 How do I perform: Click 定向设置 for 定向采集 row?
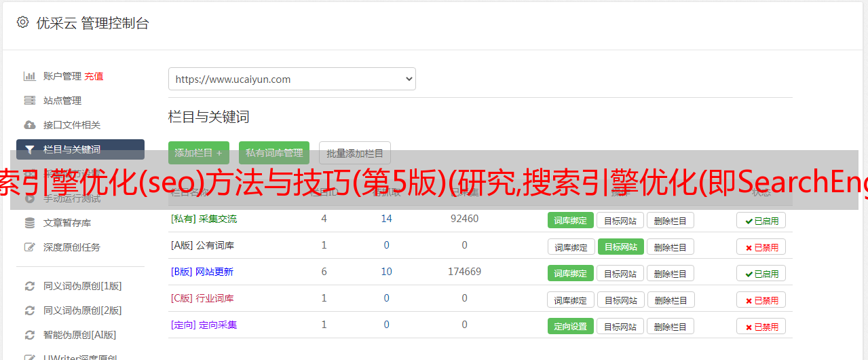[x=571, y=326]
